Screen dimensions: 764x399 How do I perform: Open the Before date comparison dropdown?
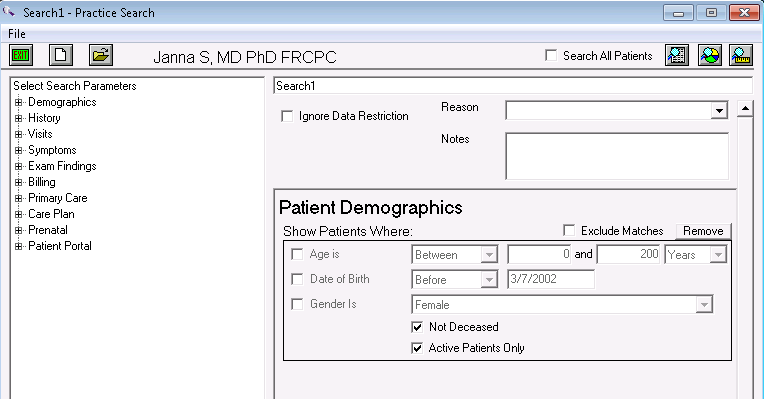pyautogui.click(x=489, y=280)
